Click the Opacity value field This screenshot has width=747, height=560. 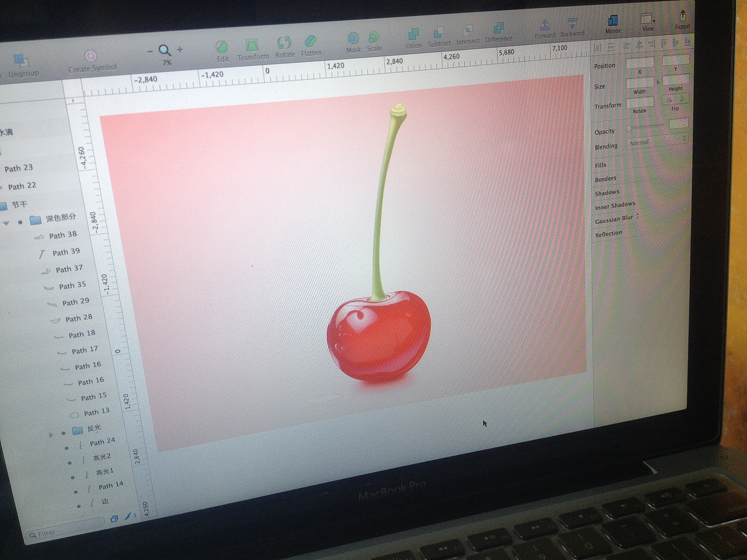(x=678, y=124)
